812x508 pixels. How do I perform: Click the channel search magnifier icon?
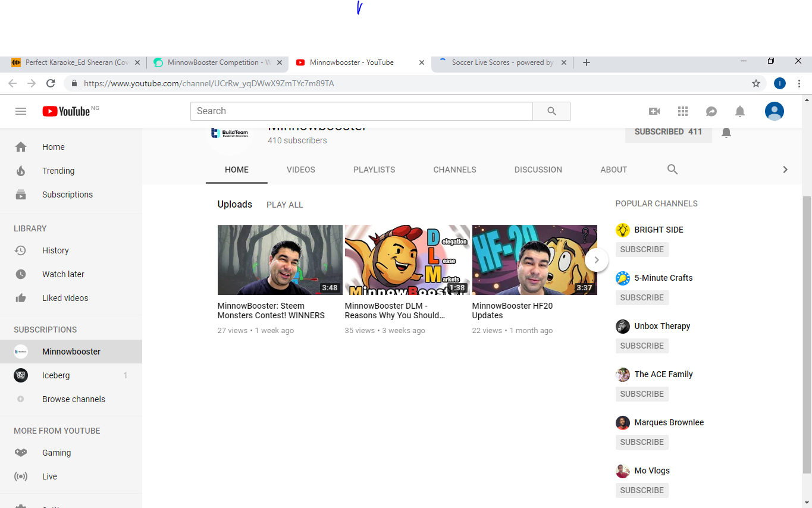tap(672, 170)
